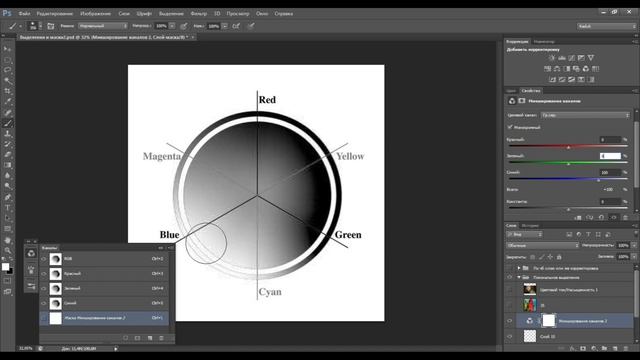Click Curves adjustment icon

pos(571,58)
